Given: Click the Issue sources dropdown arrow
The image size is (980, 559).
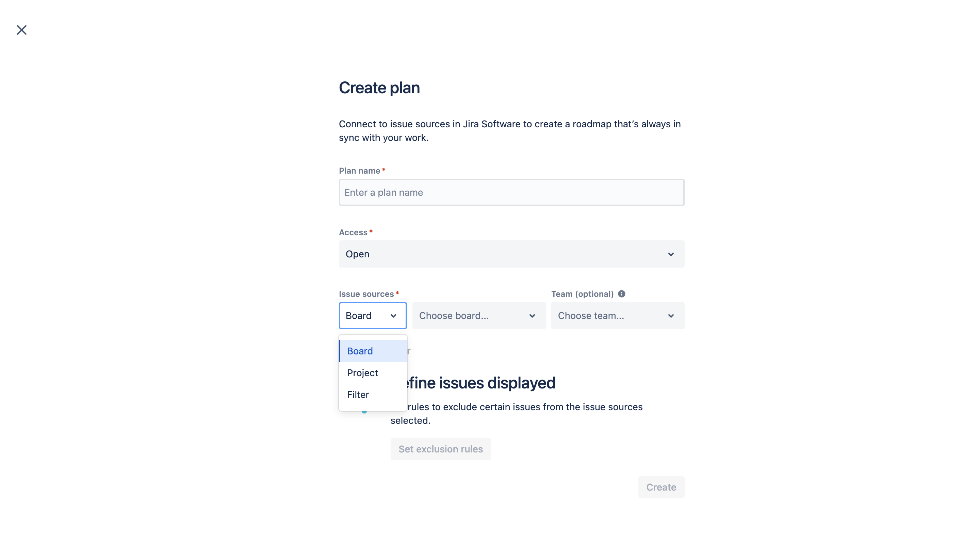Looking at the screenshot, I should tap(394, 315).
